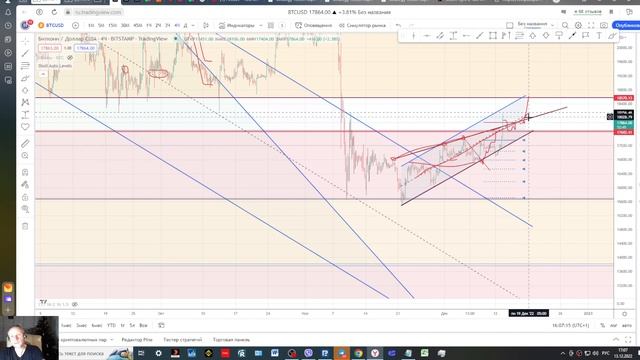Select rectangle shape in favorites drawing bar
640x360 pixels.
(493, 36)
